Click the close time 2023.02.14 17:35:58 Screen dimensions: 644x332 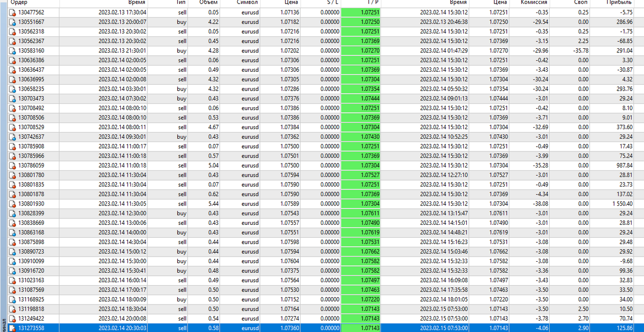click(x=444, y=290)
